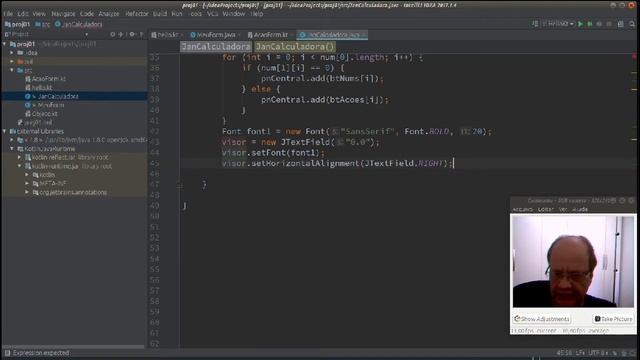Expand the orange out folder node
This screenshot has width=640, height=360.
point(12,61)
